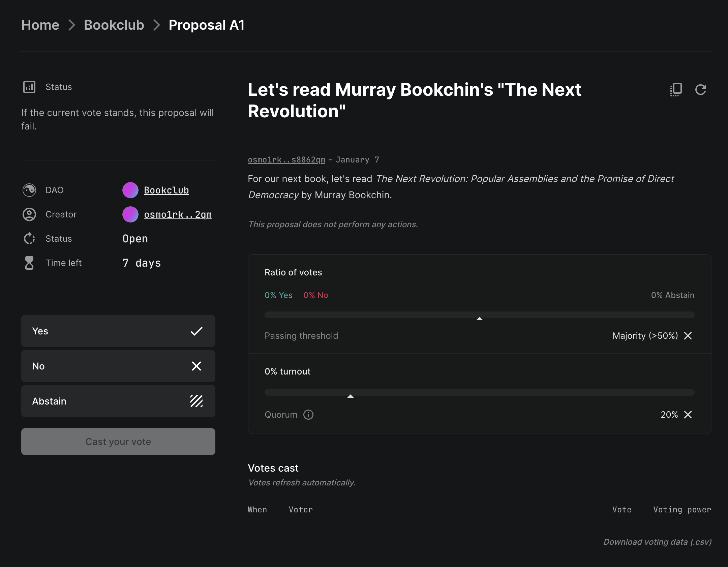Click the chevron after Bookclub breadcrumb
This screenshot has height=567, width=728.
pos(156,25)
